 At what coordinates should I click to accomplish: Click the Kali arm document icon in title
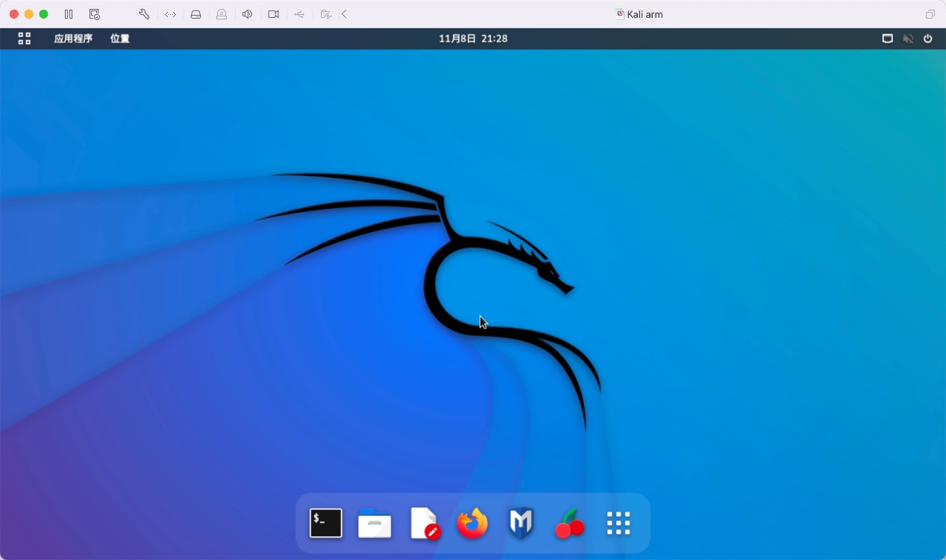[619, 14]
